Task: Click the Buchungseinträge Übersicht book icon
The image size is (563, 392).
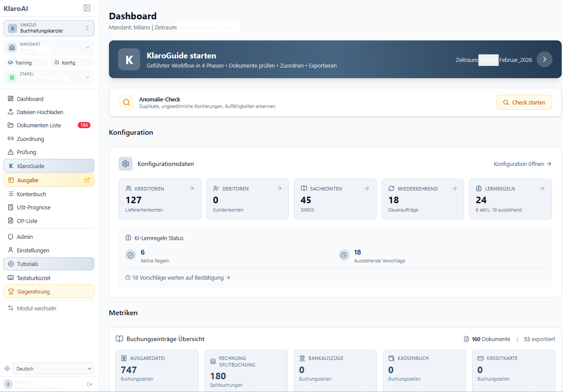Action: pos(119,339)
